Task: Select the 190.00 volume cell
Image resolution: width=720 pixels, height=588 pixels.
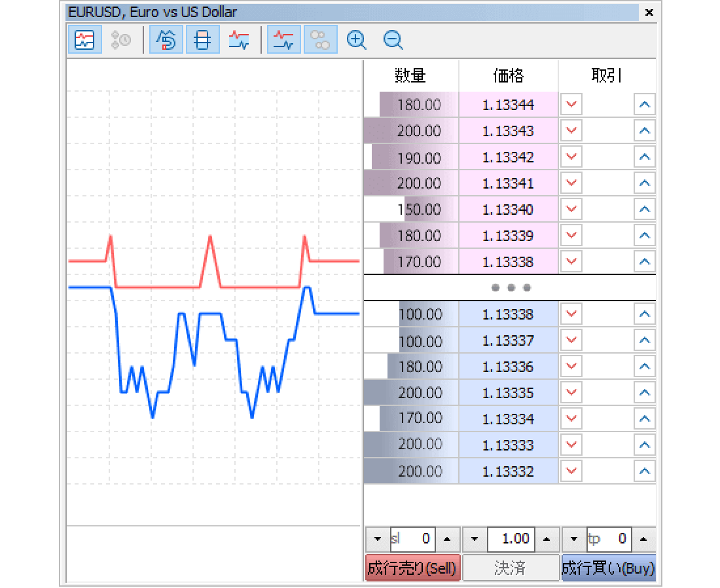Action: pos(412,157)
